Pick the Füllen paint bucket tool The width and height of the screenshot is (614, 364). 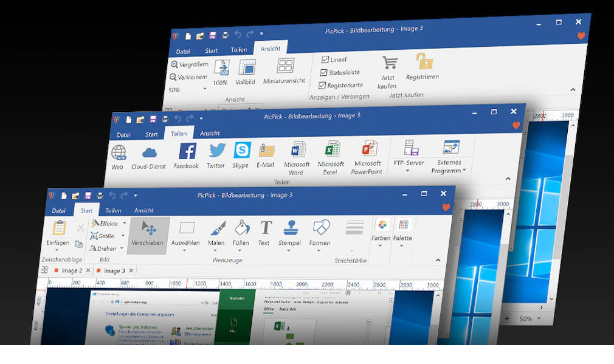pos(241,233)
